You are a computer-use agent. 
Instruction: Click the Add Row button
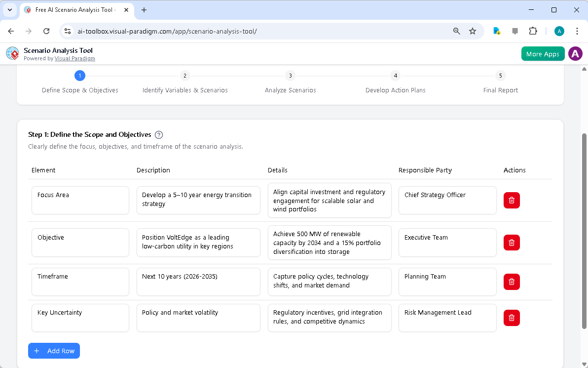[x=54, y=351]
